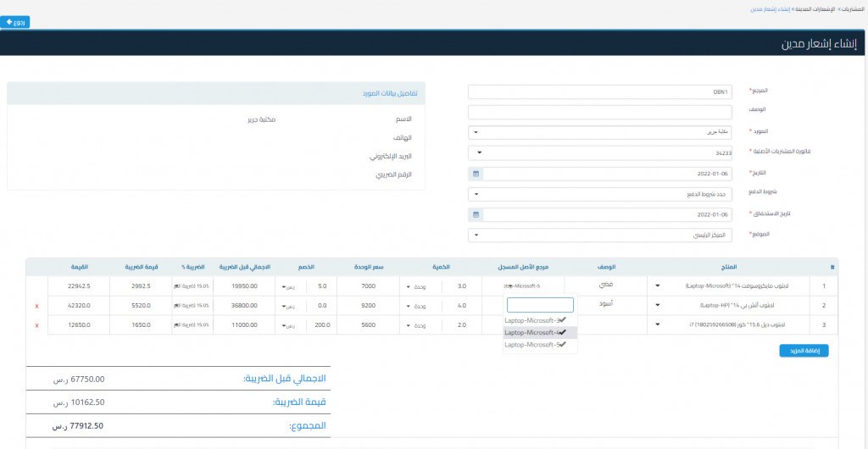868x449 pixels.
Task: Open discount type dropdown in row 1
Action: [x=291, y=286]
